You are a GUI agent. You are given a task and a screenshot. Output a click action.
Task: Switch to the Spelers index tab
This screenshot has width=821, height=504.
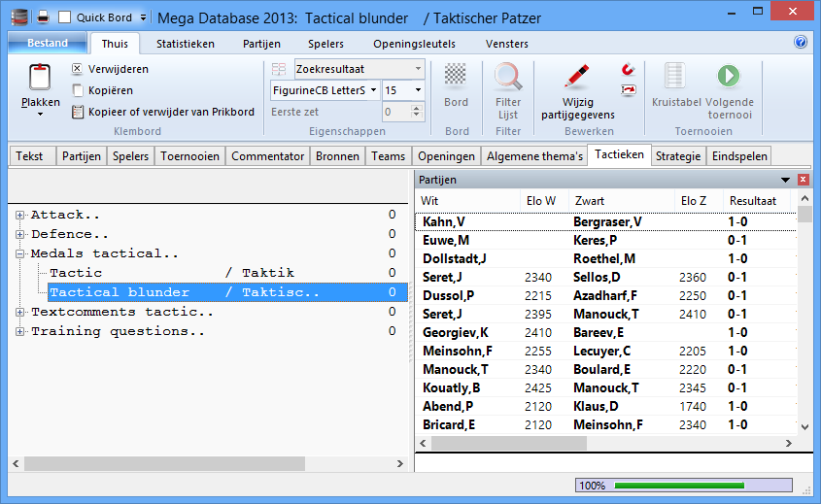pos(130,156)
